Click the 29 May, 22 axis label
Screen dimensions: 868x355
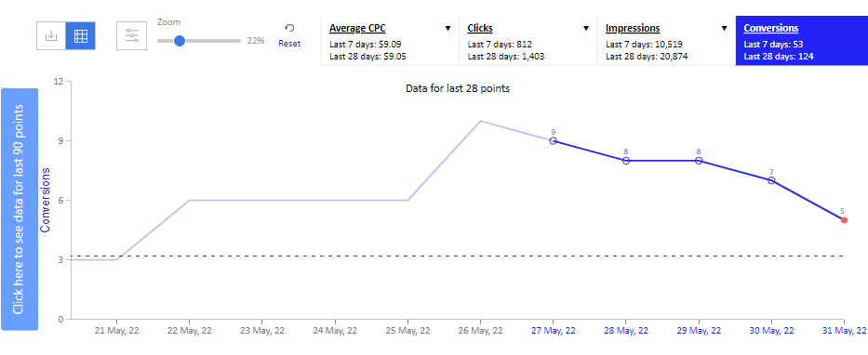(x=699, y=331)
